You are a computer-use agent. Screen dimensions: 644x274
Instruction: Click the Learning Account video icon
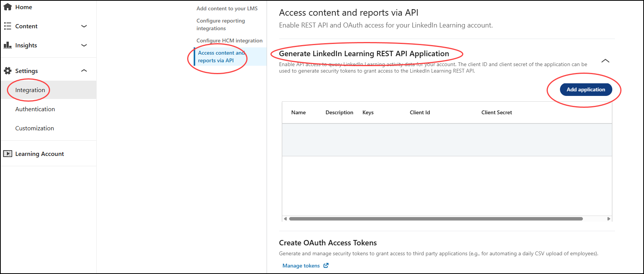coord(8,154)
